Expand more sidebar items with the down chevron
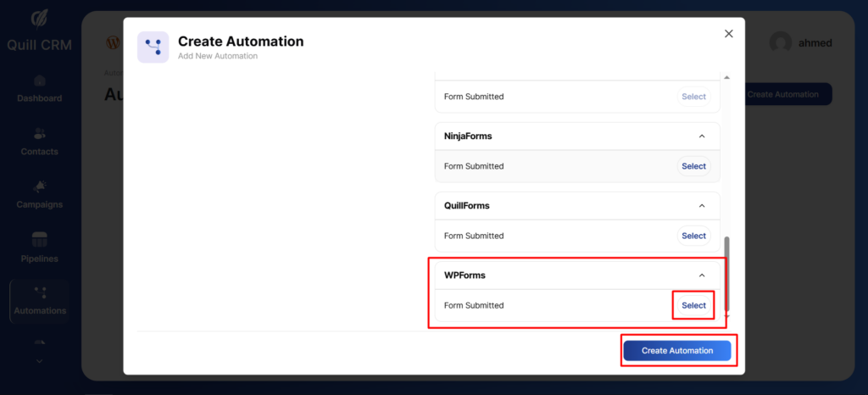The width and height of the screenshot is (868, 395). pos(39,361)
